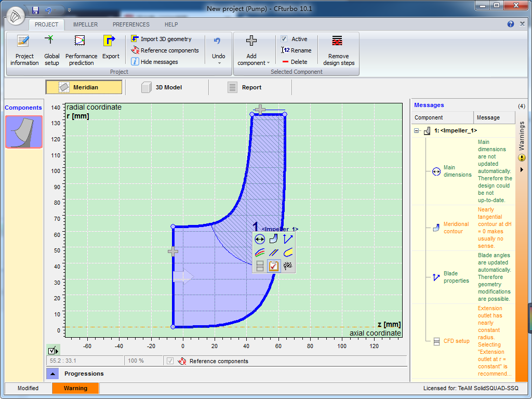
Task: Open Performance prediction
Action: 81,50
